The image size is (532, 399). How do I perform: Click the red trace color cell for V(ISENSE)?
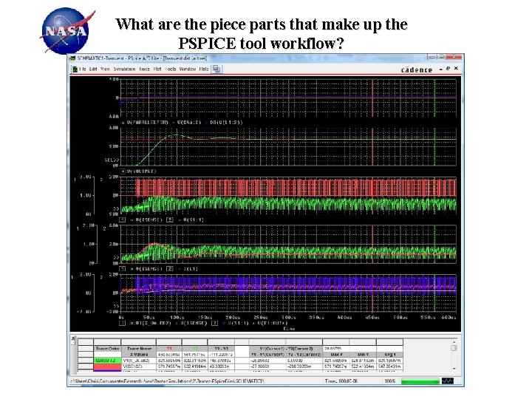[107, 366]
